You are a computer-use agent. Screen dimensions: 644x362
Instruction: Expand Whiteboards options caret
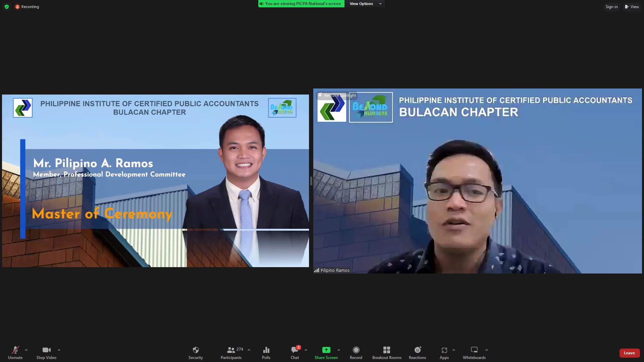(x=487, y=350)
